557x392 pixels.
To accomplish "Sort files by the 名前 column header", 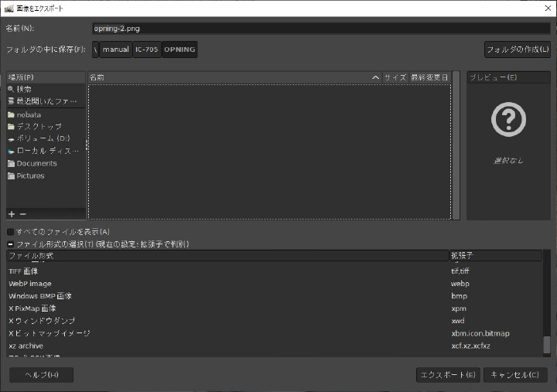I will 232,77.
